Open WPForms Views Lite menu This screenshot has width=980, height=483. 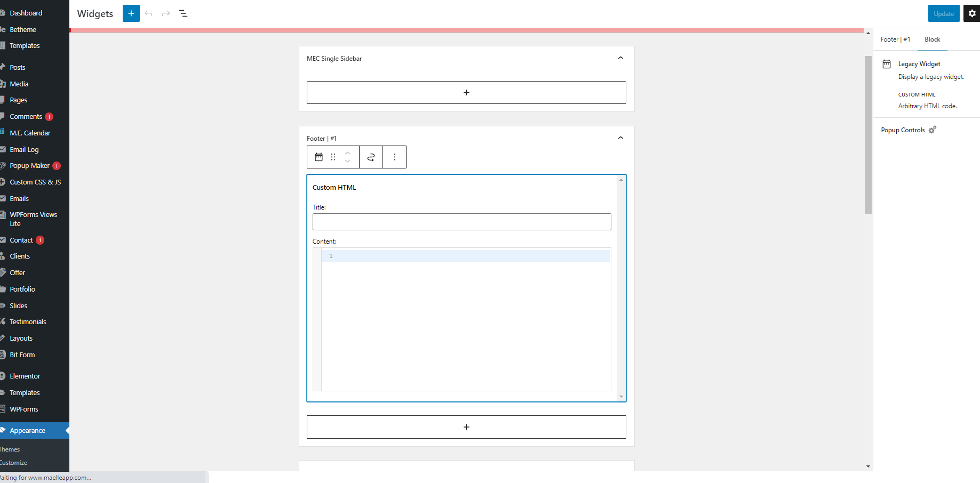(x=33, y=219)
